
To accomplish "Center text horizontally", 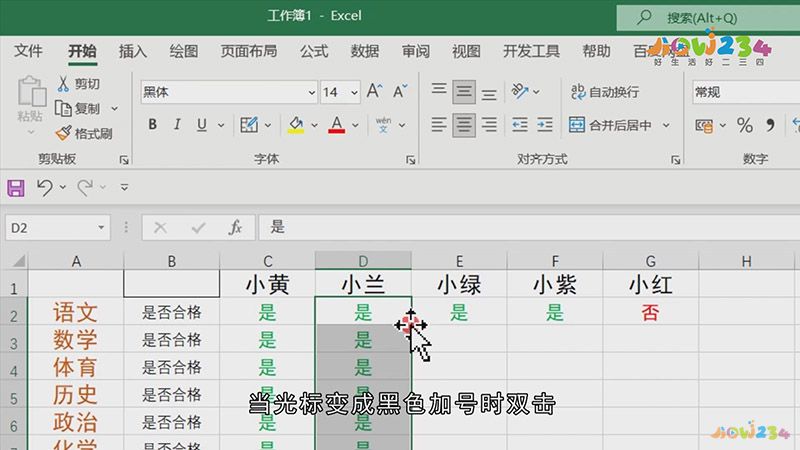I will click(464, 124).
